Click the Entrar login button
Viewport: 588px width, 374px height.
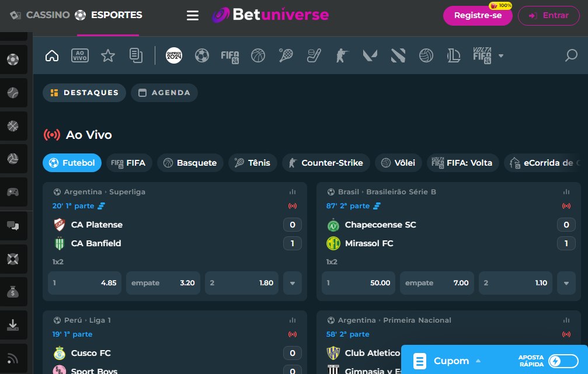pos(548,16)
